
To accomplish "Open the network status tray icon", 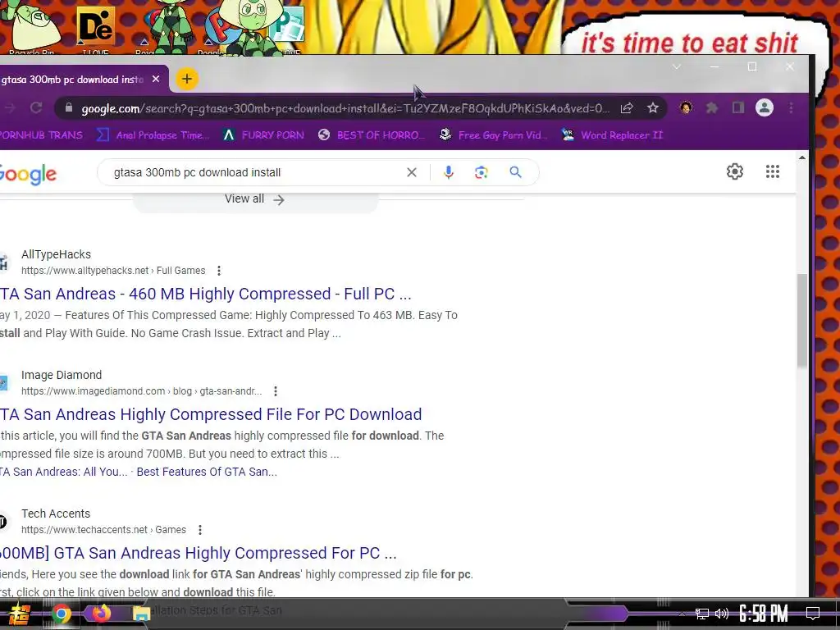I will pos(702,614).
